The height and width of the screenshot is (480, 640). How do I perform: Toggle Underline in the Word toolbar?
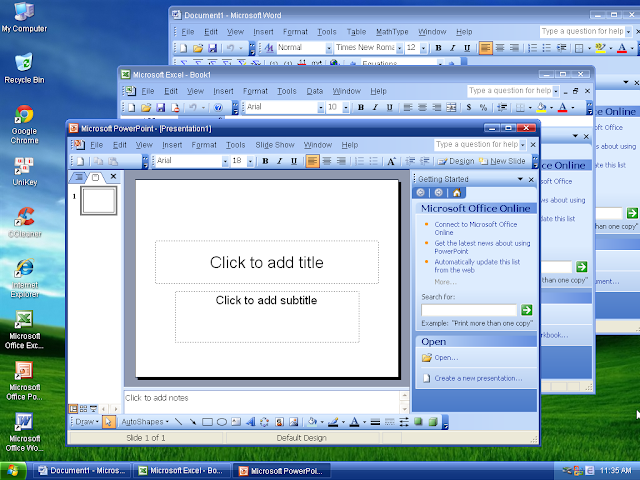(467, 48)
